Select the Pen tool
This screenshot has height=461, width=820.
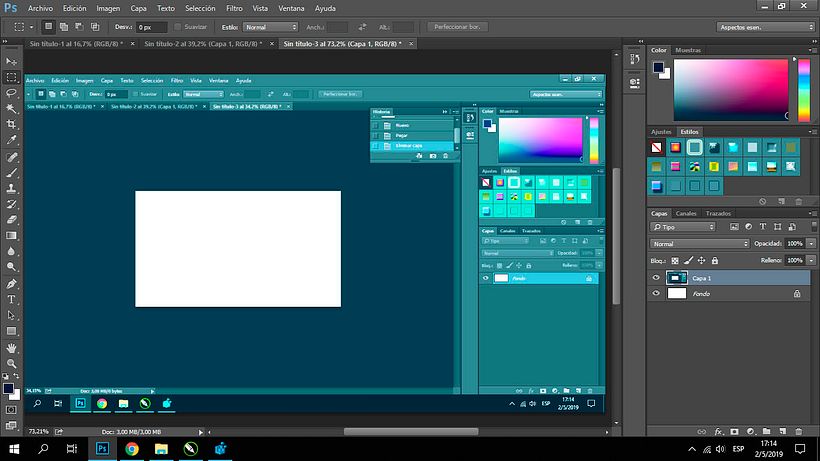click(11, 284)
